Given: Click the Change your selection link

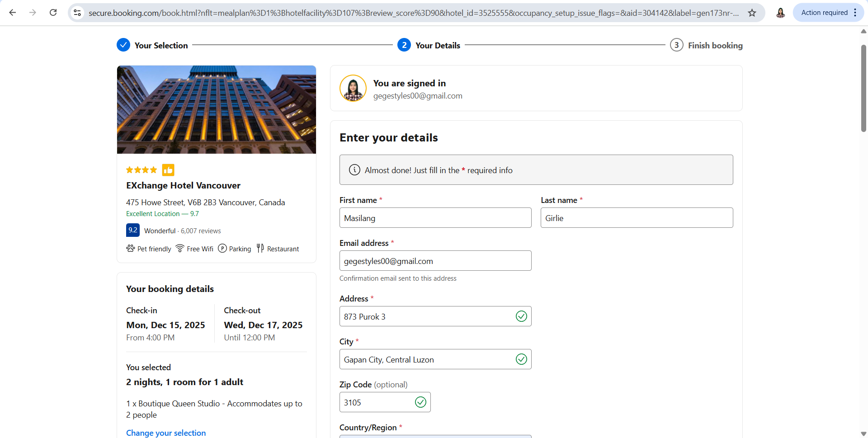Looking at the screenshot, I should (x=166, y=433).
